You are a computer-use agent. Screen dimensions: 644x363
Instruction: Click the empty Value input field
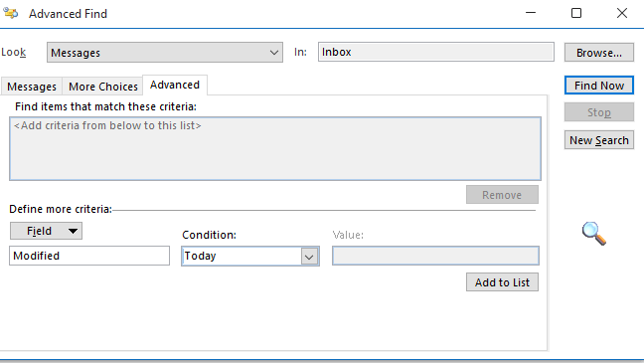435,256
